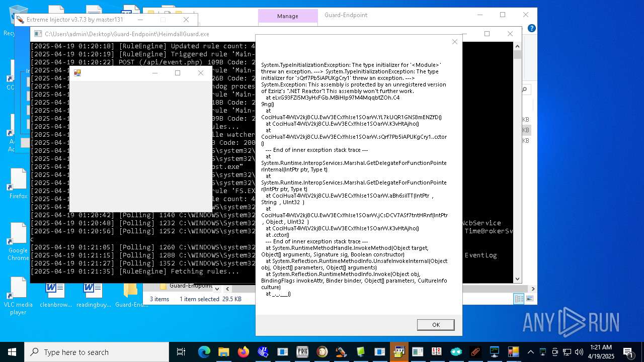Open Task View from taskbar
This screenshot has height=362, width=644.
click(x=181, y=352)
